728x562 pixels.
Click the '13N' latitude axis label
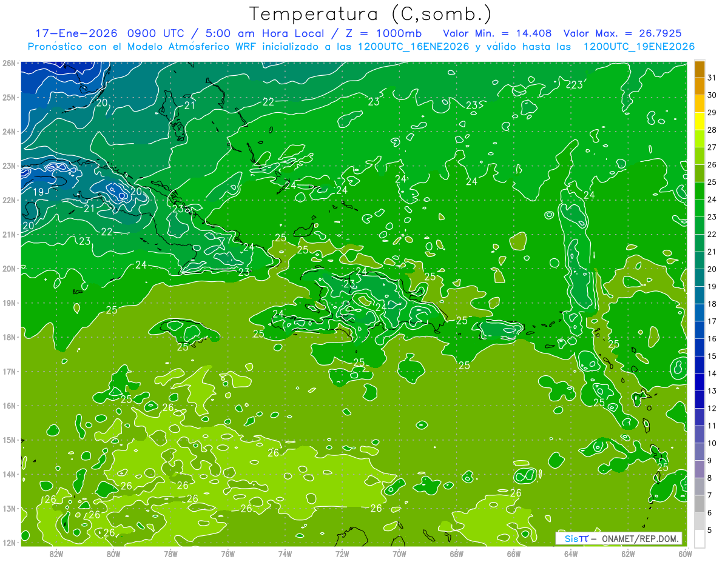(x=8, y=509)
